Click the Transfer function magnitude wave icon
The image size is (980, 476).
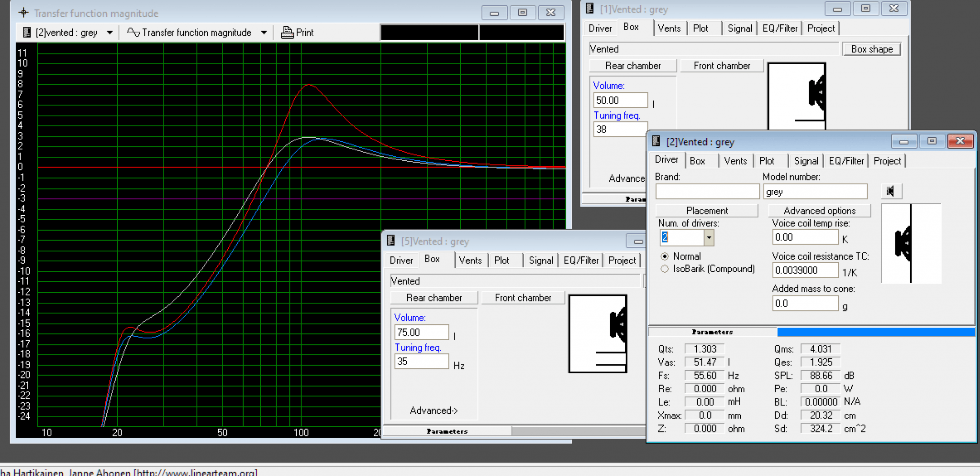[133, 32]
